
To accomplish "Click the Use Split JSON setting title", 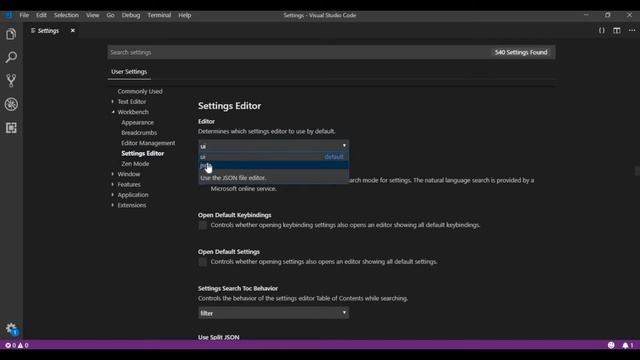I will click(219, 337).
